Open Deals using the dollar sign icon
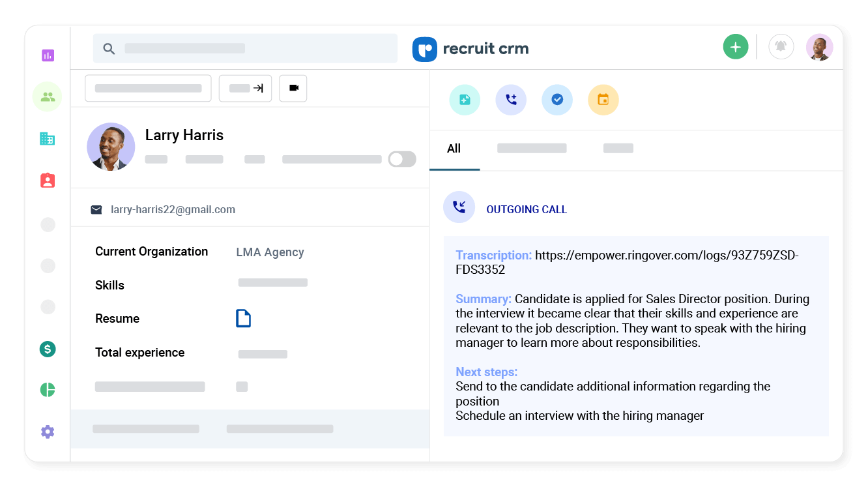Screen dimensions: 868x487 (x=47, y=349)
